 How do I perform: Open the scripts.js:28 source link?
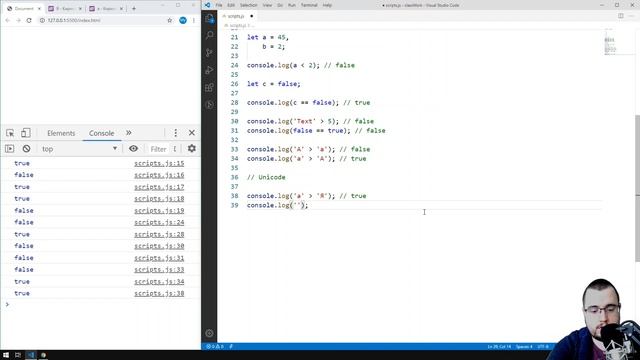[159, 234]
